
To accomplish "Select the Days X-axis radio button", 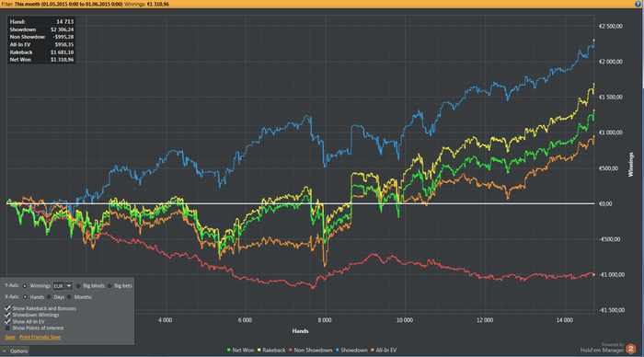I will 49,297.
